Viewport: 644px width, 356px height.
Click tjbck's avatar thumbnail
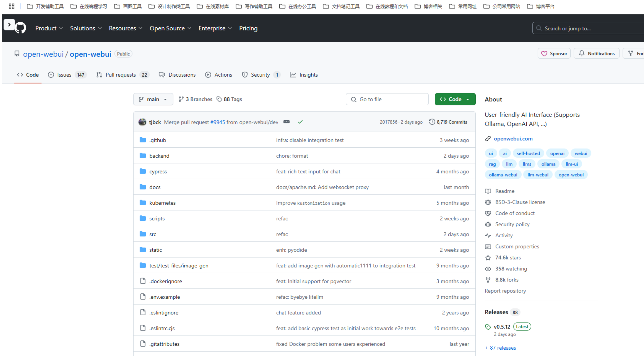142,122
